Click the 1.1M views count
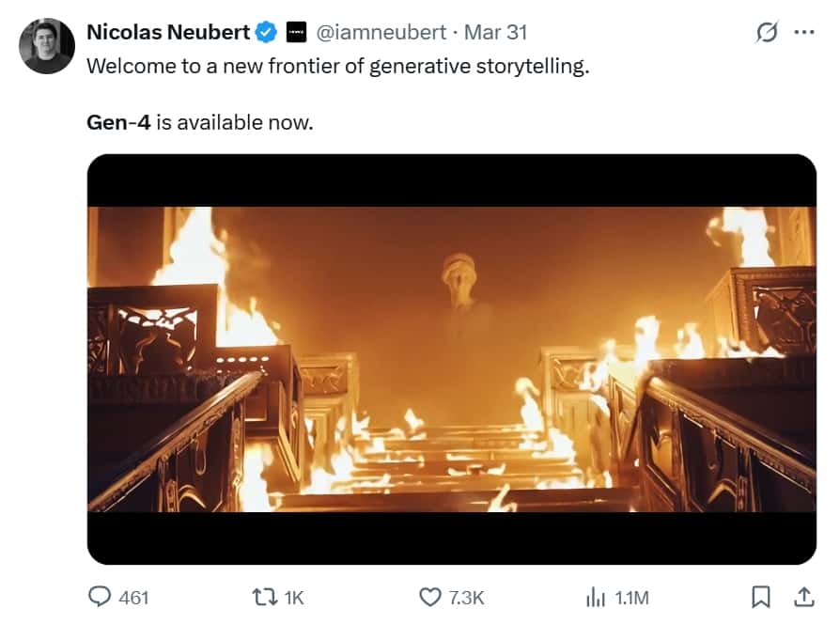This screenshot has width=840, height=624. click(631, 598)
